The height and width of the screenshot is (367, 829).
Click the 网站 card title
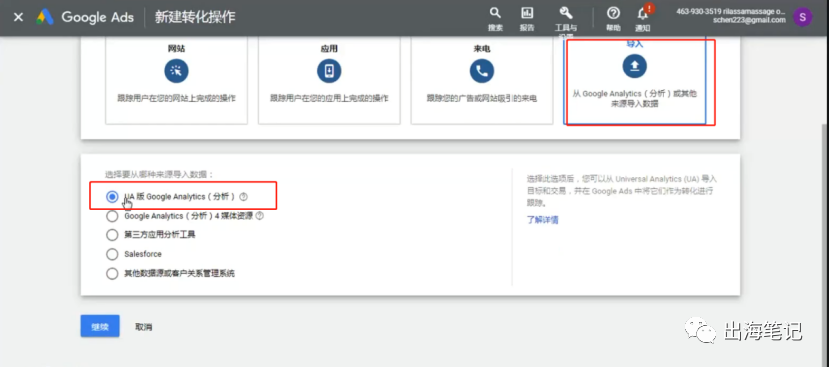coord(176,49)
